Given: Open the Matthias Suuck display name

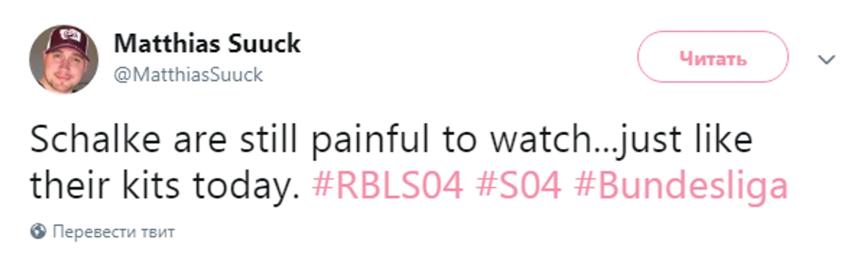Looking at the screenshot, I should [x=207, y=43].
